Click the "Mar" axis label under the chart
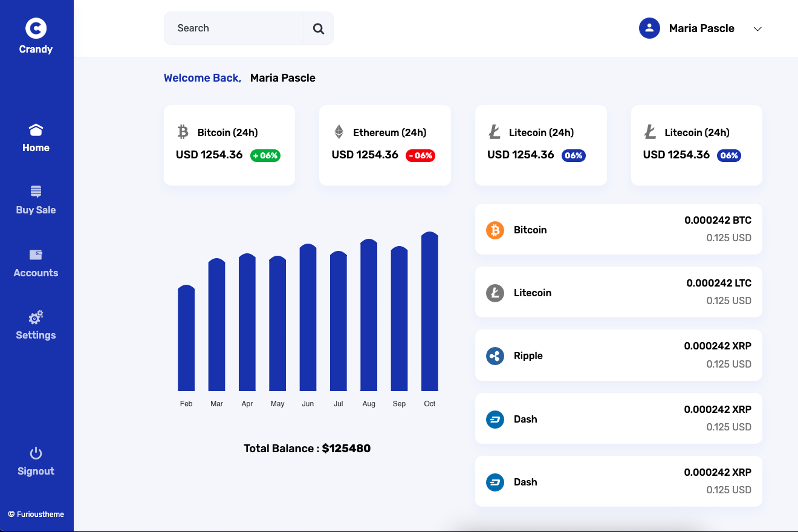 216,404
